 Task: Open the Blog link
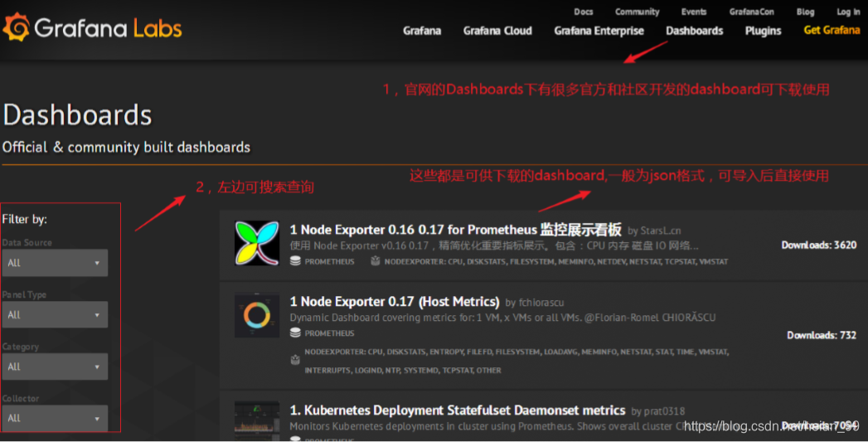click(x=805, y=12)
